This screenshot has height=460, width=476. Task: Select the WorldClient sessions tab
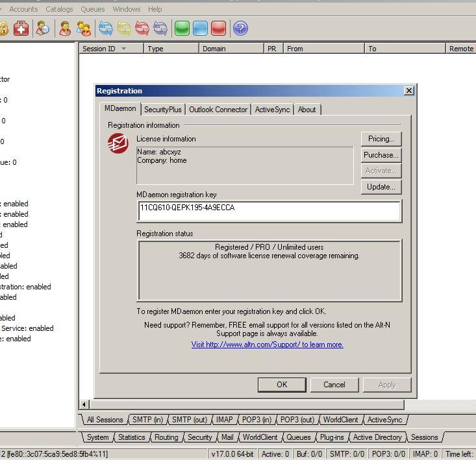point(340,420)
